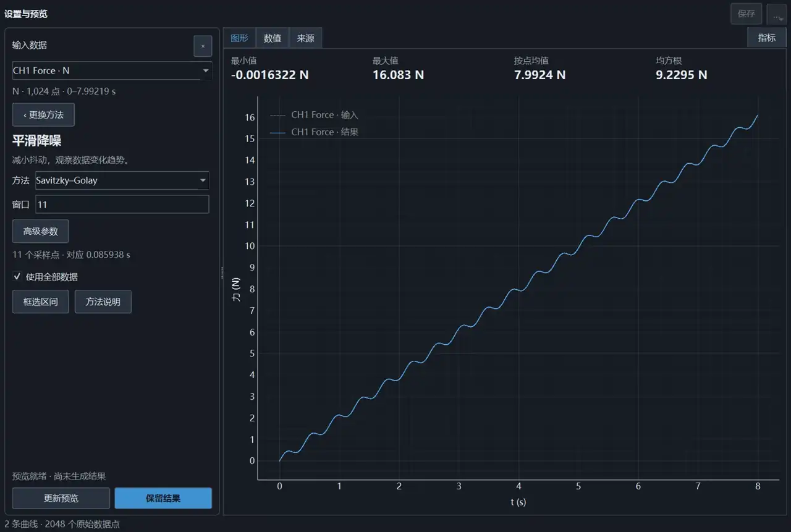Select the 最大值 value 16.083 N
Viewport: 791px width, 532px height.
coord(398,75)
